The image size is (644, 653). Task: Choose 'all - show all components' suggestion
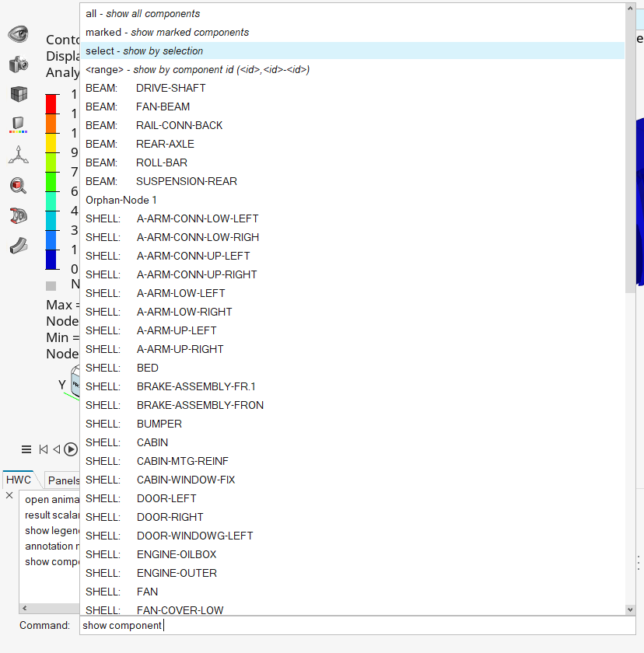pyautogui.click(x=142, y=13)
